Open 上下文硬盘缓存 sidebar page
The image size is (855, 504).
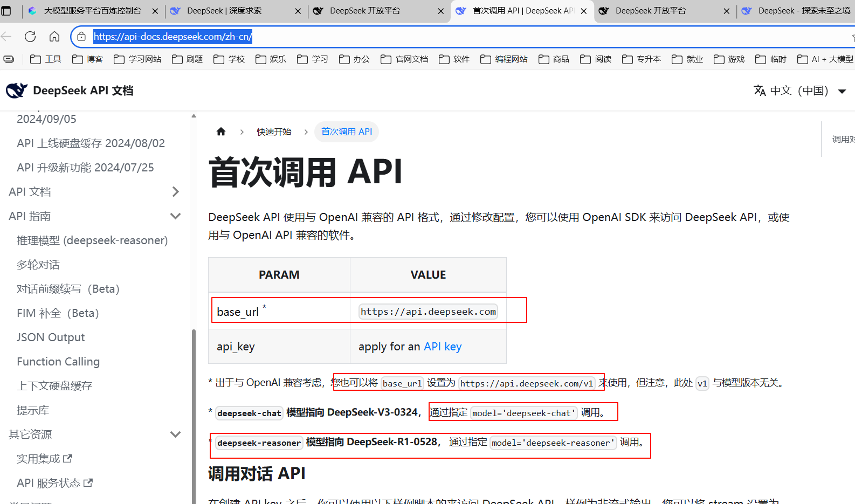click(x=54, y=386)
